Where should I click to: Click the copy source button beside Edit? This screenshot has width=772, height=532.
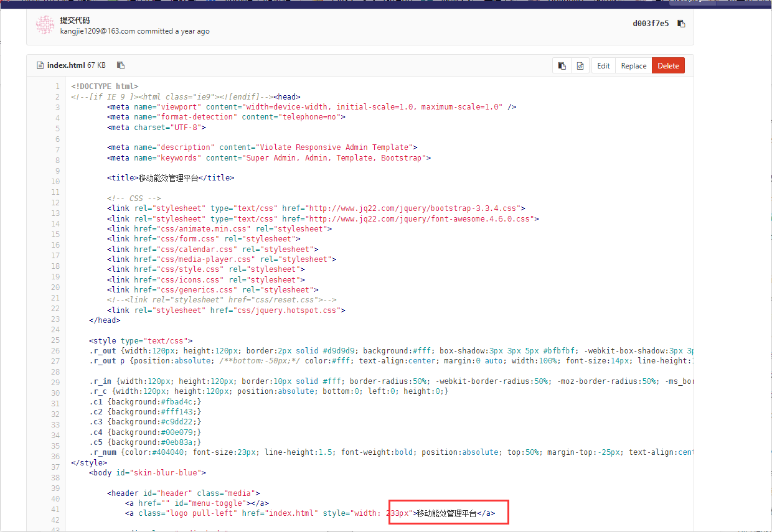pyautogui.click(x=562, y=66)
